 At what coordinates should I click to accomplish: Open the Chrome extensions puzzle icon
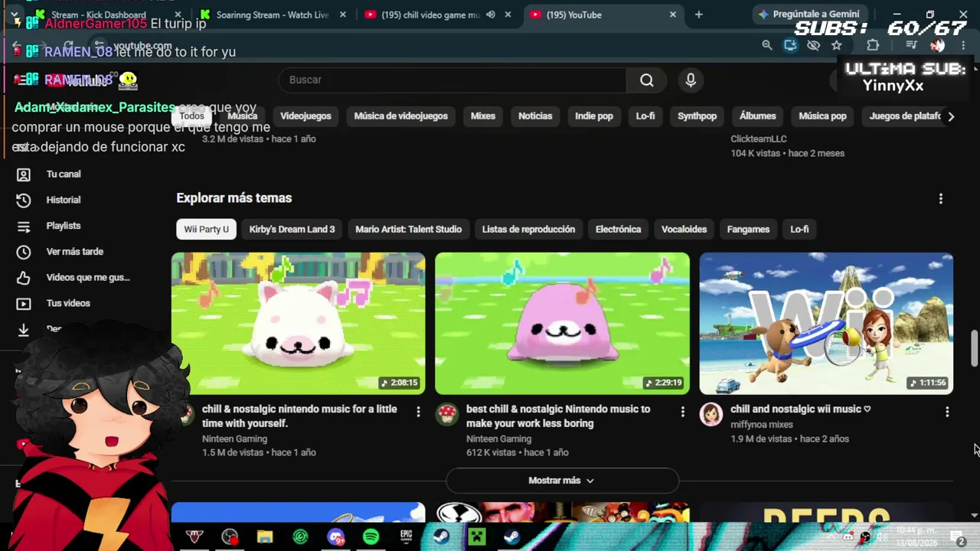click(873, 45)
